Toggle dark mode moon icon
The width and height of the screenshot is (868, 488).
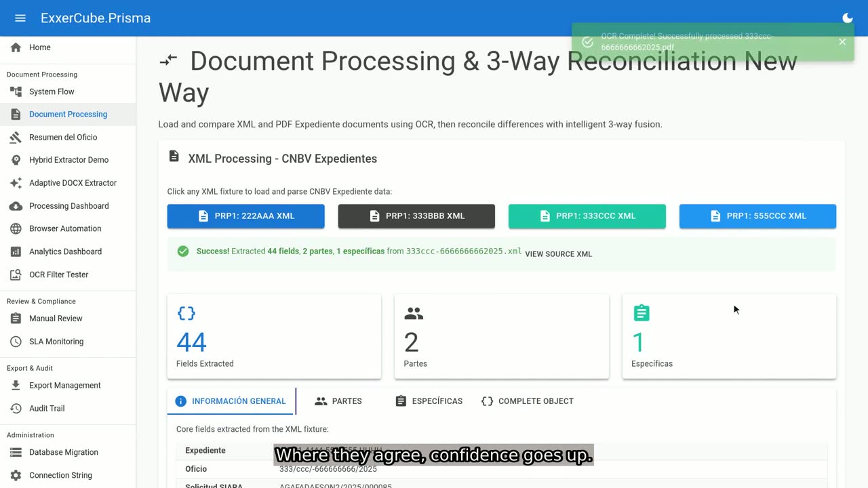coord(848,18)
